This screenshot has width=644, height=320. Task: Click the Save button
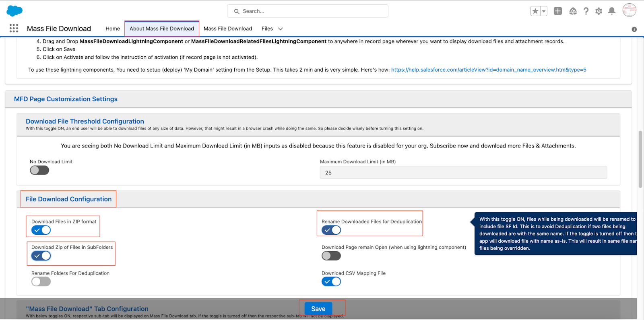[x=318, y=309]
